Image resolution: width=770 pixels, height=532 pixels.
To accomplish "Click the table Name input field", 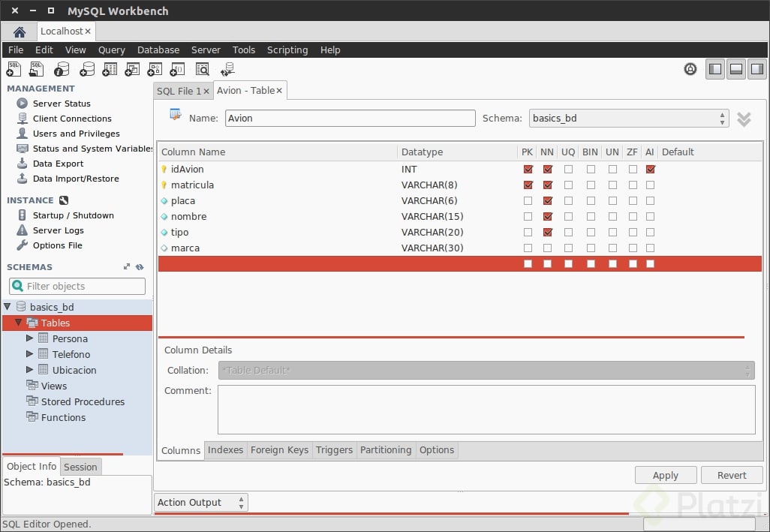I will tap(350, 119).
